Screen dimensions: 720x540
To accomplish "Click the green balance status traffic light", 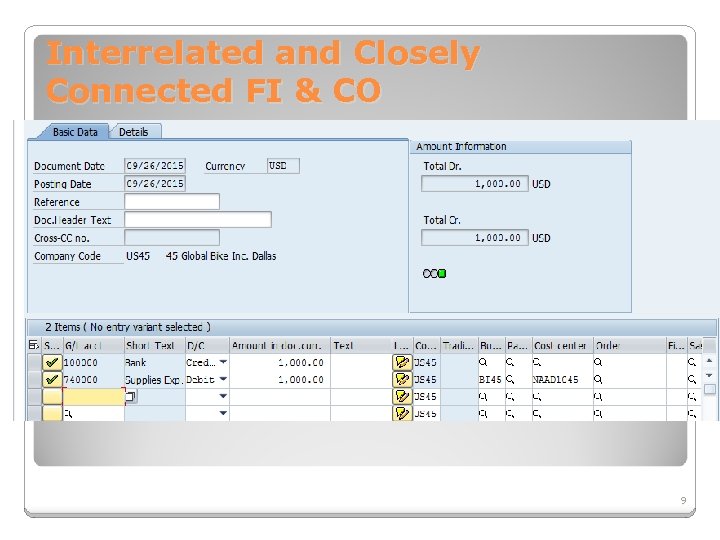I will click(x=442, y=274).
